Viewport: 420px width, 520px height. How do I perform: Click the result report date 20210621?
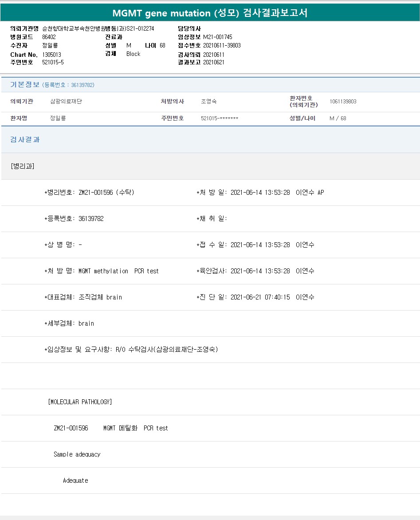tap(213, 62)
